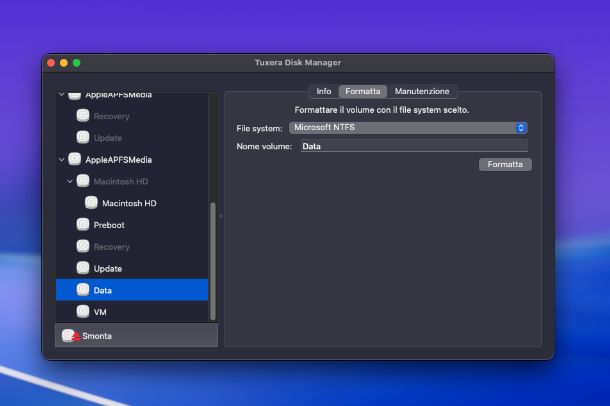Select the VM volume row
The image size is (610, 406).
(132, 312)
